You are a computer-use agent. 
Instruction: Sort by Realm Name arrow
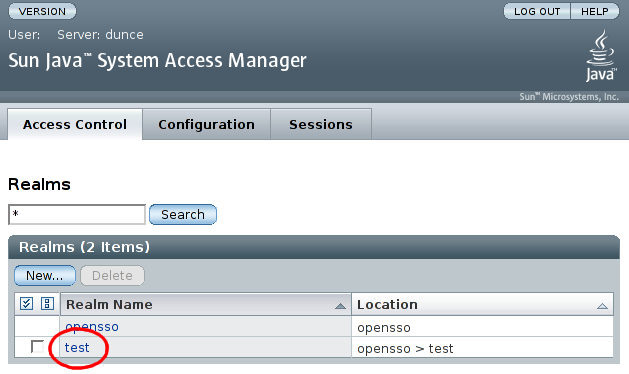tap(340, 306)
